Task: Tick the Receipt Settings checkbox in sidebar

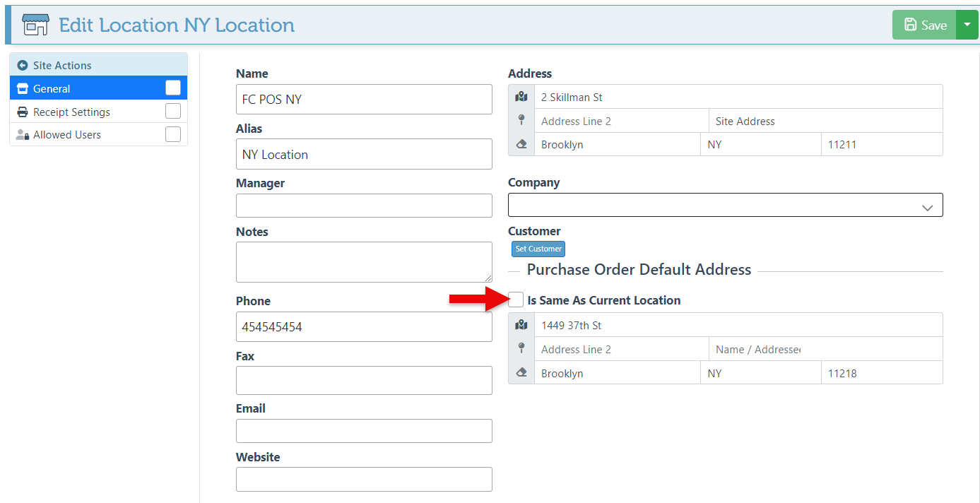Action: (x=173, y=112)
